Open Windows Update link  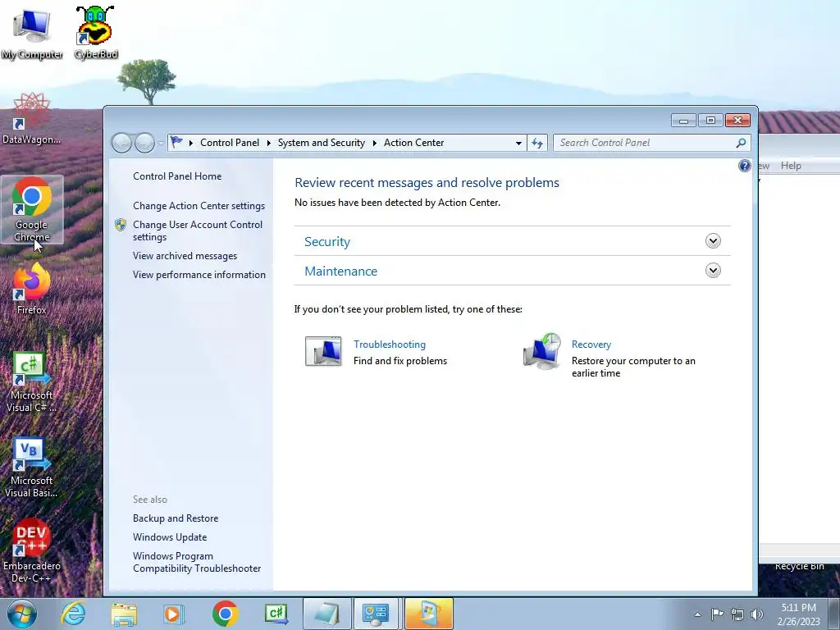(x=170, y=536)
